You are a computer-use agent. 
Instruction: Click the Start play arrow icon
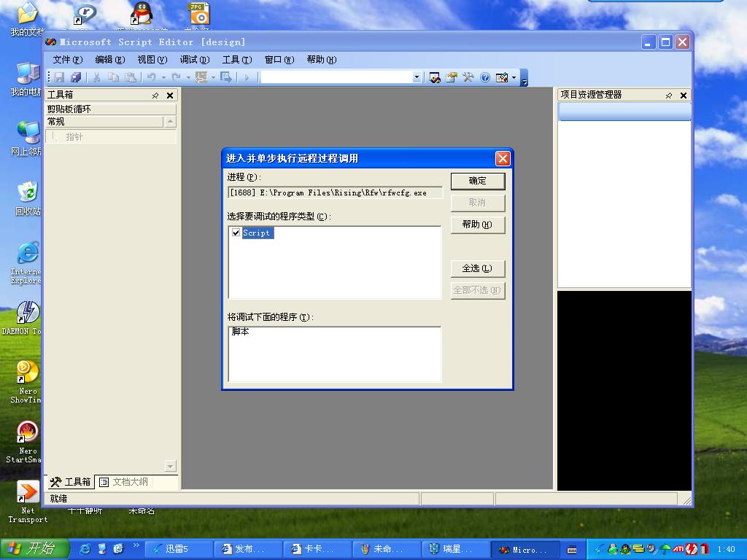[x=247, y=77]
